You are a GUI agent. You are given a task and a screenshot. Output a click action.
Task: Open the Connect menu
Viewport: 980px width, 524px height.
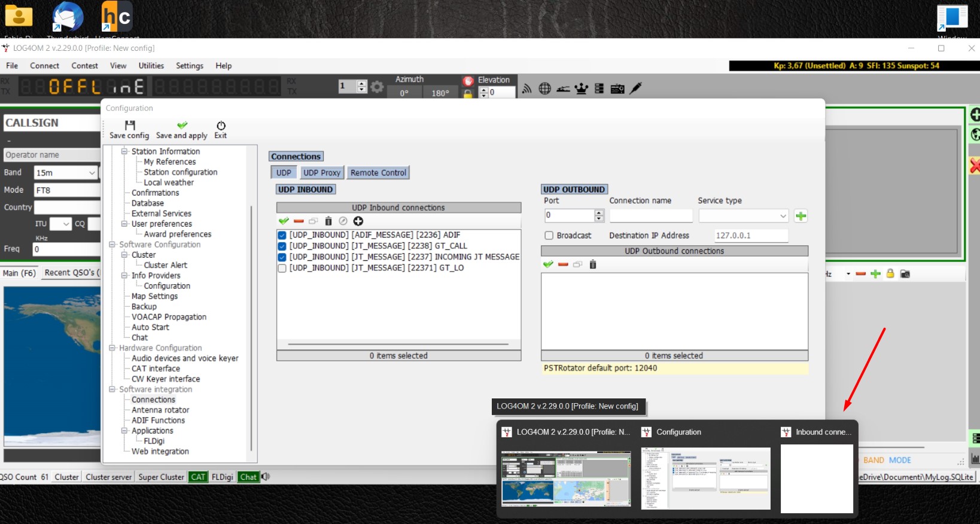(x=45, y=66)
